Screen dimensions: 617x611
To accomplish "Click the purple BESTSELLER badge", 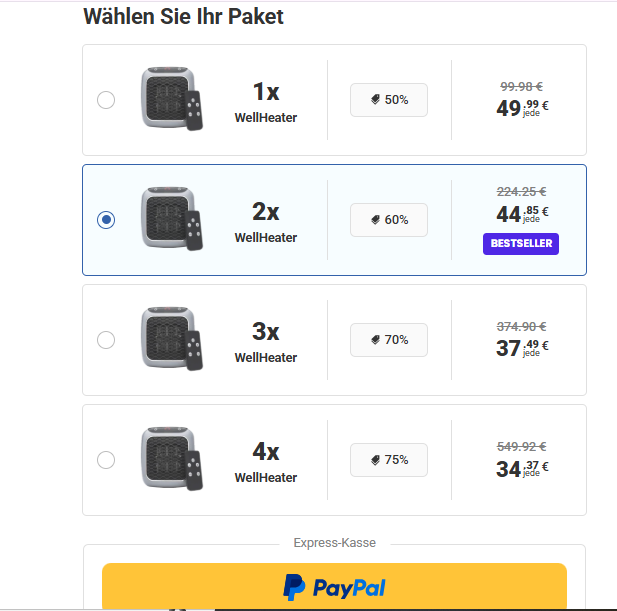I will pyautogui.click(x=520, y=243).
